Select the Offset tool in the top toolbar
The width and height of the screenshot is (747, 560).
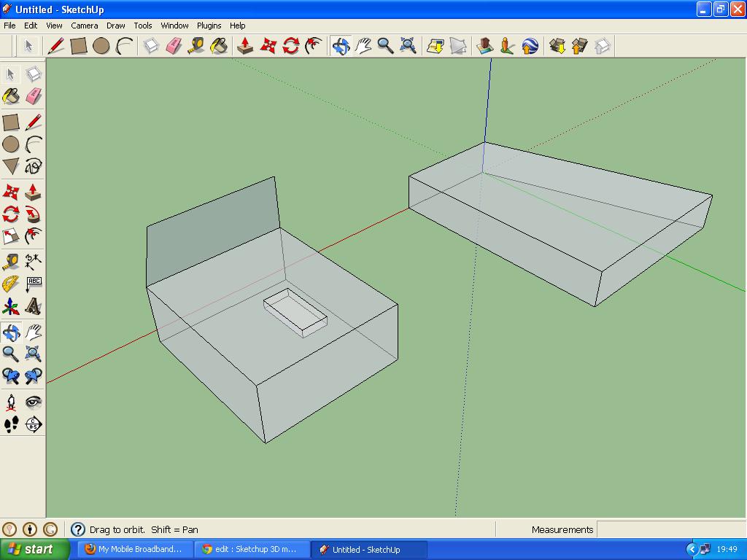pyautogui.click(x=314, y=46)
